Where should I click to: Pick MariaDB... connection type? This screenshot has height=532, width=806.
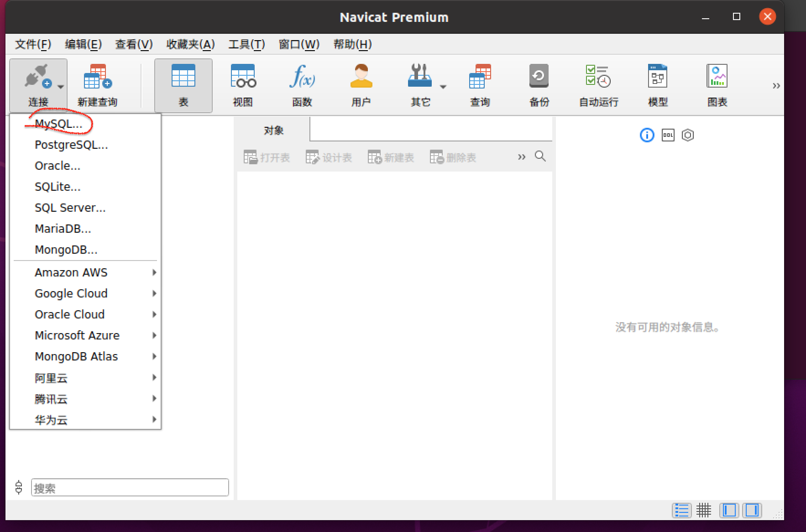(x=85, y=229)
